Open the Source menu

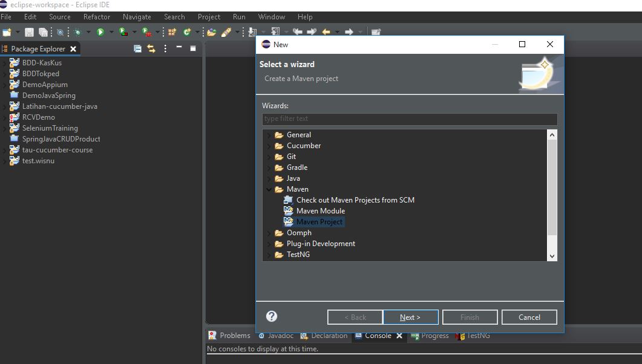coord(60,17)
